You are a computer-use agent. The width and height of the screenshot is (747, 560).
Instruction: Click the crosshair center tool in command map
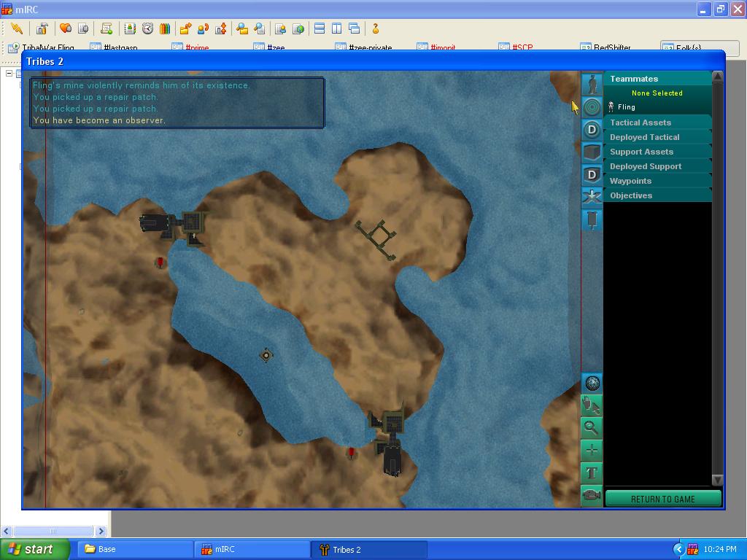click(x=592, y=450)
